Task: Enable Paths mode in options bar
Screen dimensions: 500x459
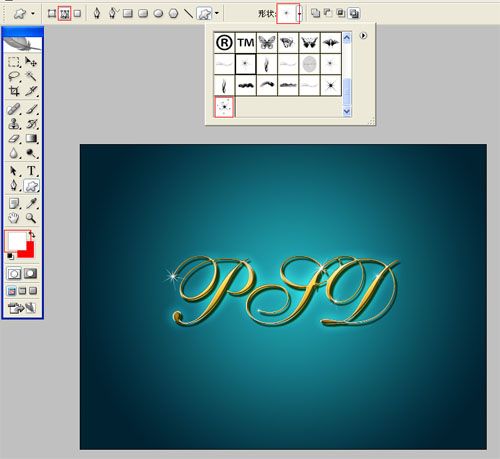Action: point(64,14)
